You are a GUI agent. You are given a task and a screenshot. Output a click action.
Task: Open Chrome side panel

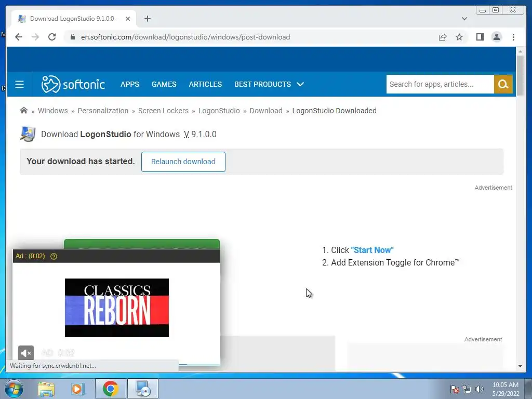click(x=480, y=37)
